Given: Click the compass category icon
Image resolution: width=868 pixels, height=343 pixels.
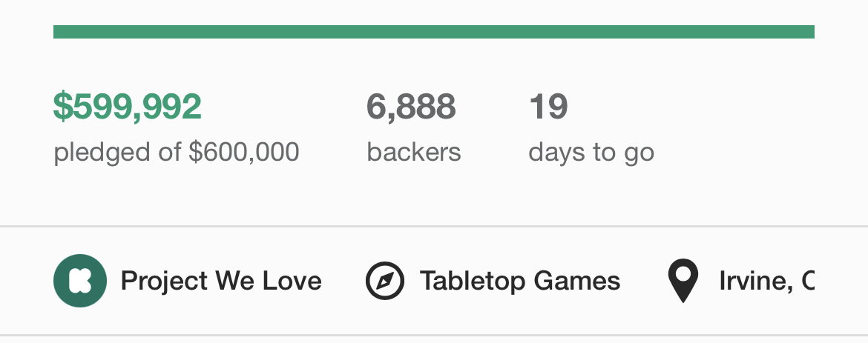Looking at the screenshot, I should 385,281.
